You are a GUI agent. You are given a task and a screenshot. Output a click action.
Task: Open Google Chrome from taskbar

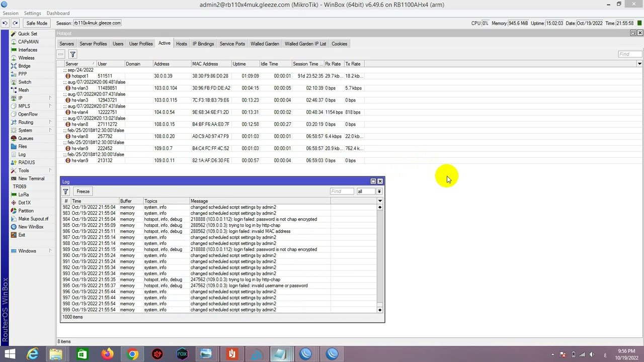pyautogui.click(x=132, y=354)
